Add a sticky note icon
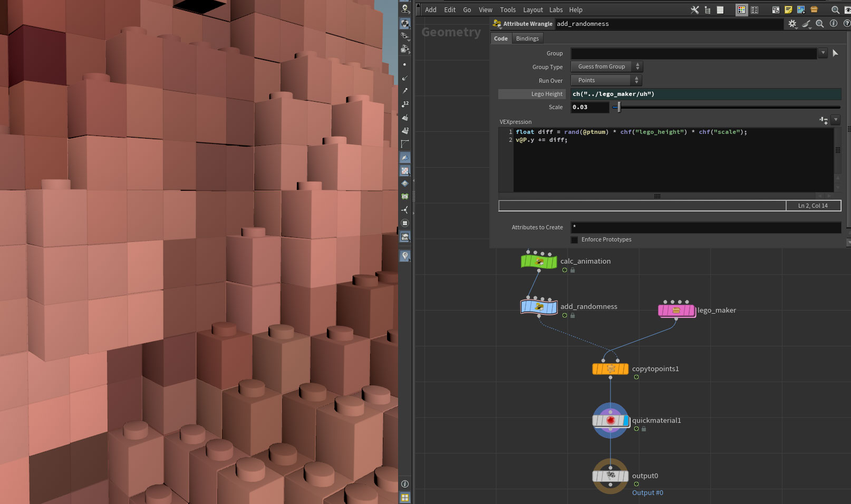The image size is (851, 504). (788, 9)
